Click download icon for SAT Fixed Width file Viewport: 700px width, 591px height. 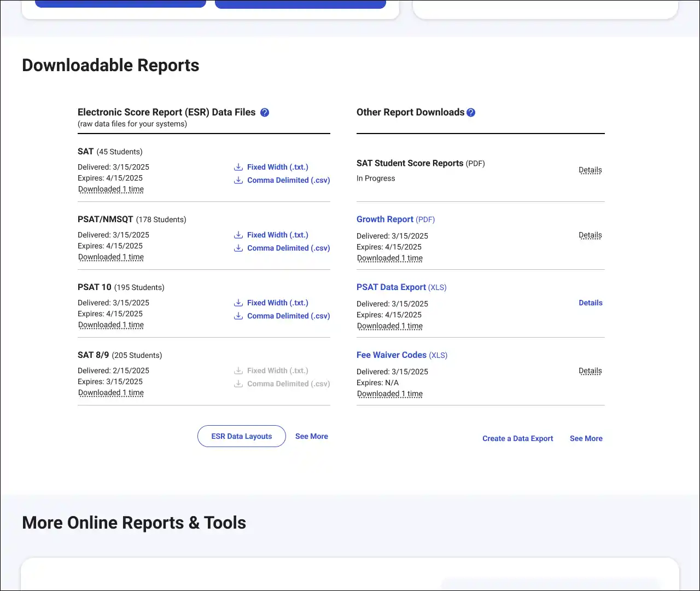[x=238, y=167]
